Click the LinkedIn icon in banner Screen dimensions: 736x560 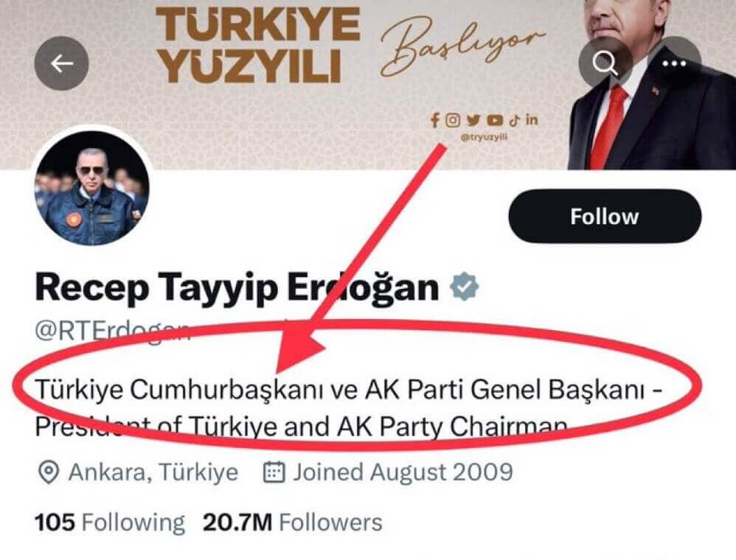[x=532, y=120]
